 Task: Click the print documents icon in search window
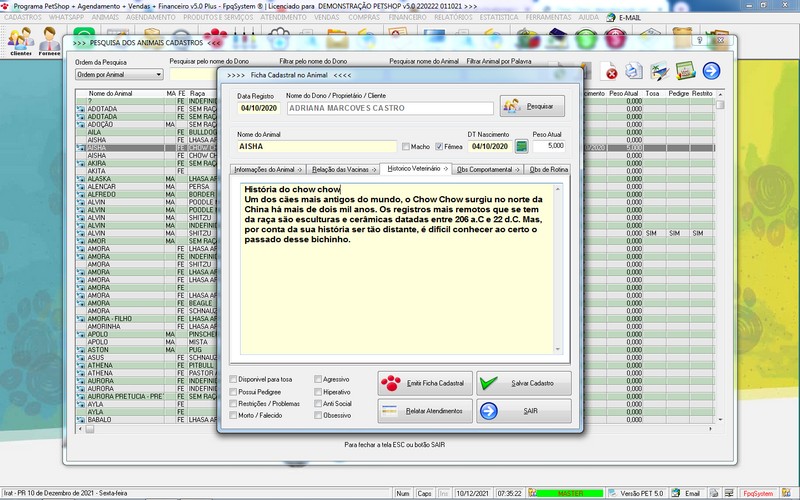tap(634, 70)
